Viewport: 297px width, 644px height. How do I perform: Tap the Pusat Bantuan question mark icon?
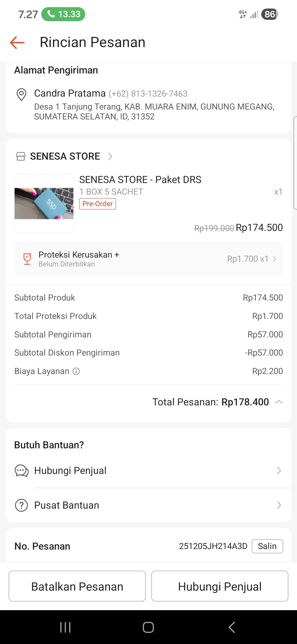(x=21, y=505)
